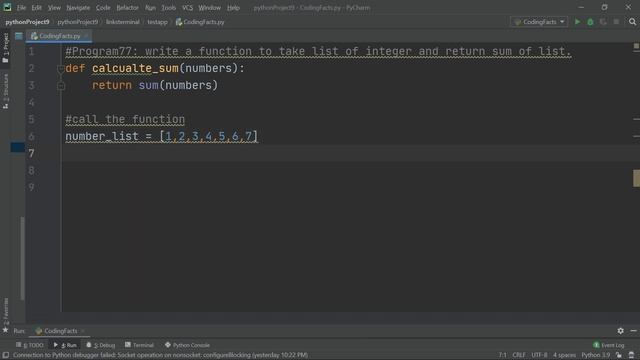This screenshot has width=640, height=360.
Task: Open the Window menu
Action: pos(209,7)
